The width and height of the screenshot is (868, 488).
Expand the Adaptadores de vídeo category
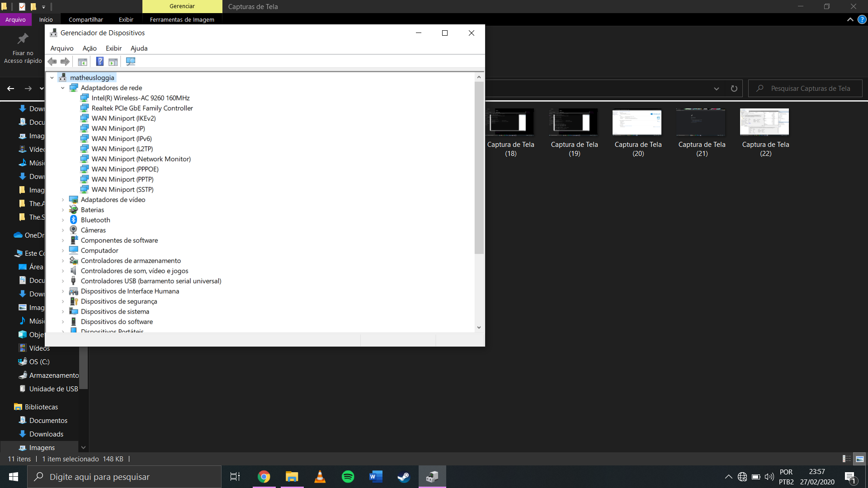click(x=63, y=200)
